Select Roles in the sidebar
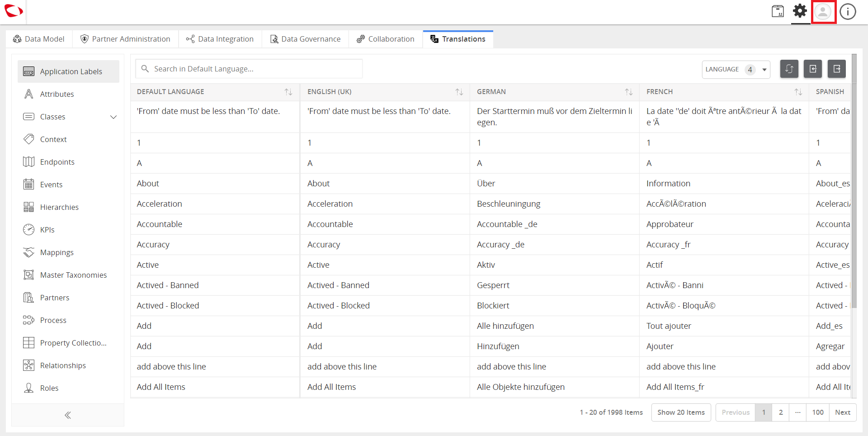Screen dimensions: 868x436 click(68, 388)
